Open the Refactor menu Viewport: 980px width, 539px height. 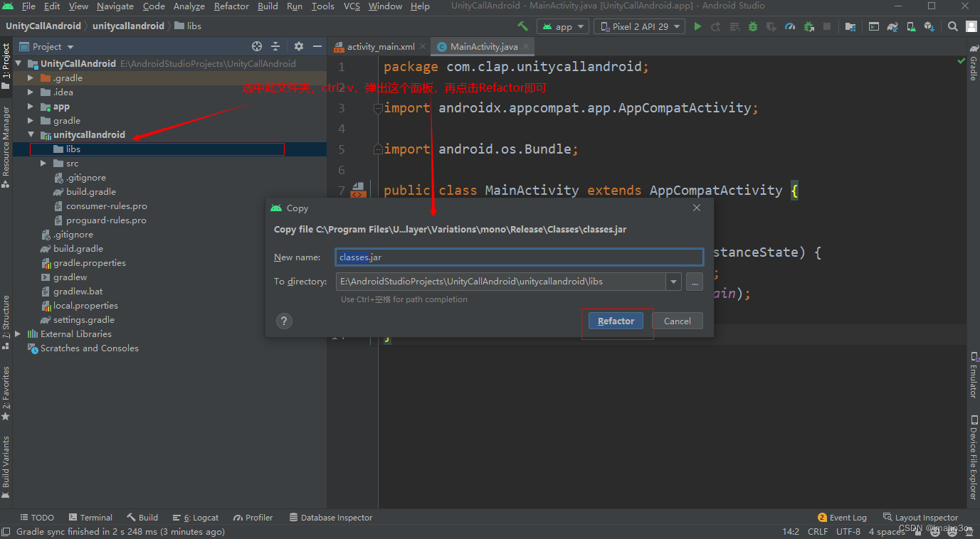pos(231,6)
